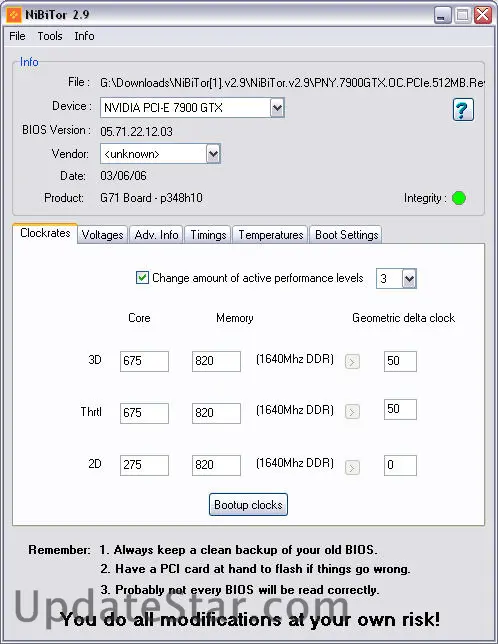Viewport: 498px width, 644px height.
Task: Click the date value 03/06/06
Action: coord(123,176)
